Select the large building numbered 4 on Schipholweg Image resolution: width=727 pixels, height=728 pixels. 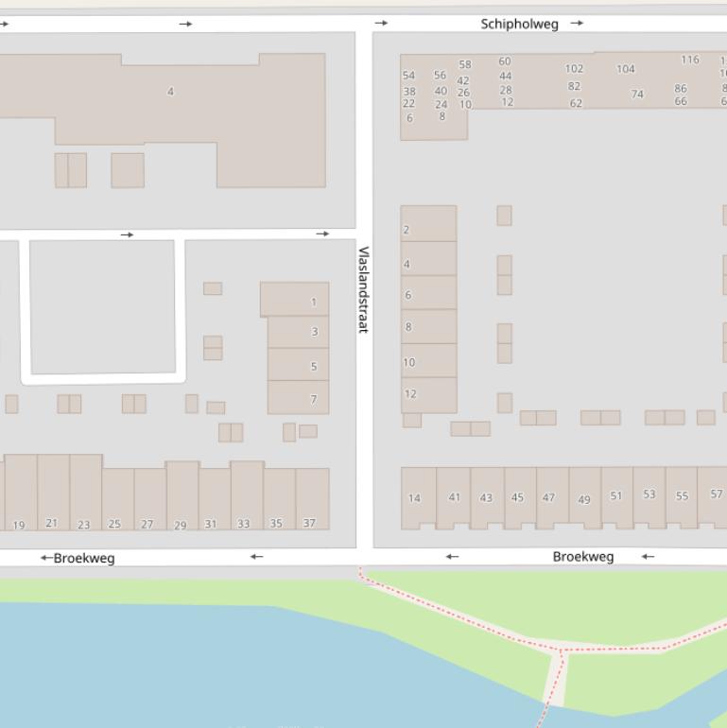[170, 92]
